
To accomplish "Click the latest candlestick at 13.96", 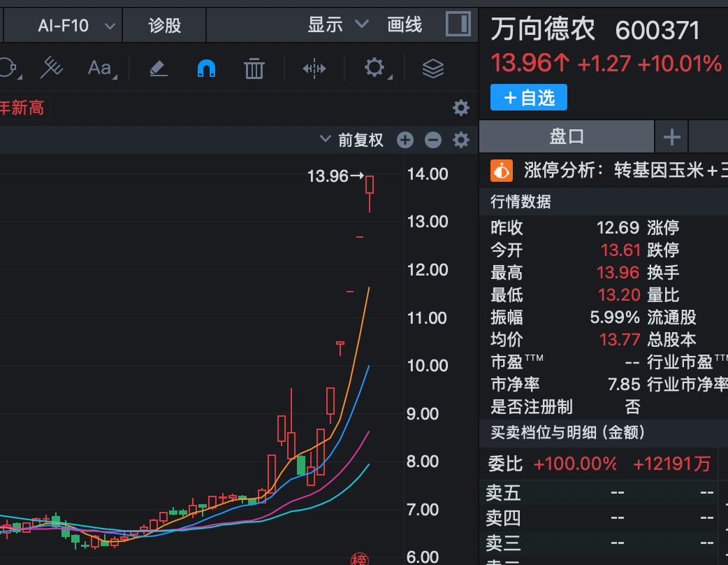I will [370, 194].
